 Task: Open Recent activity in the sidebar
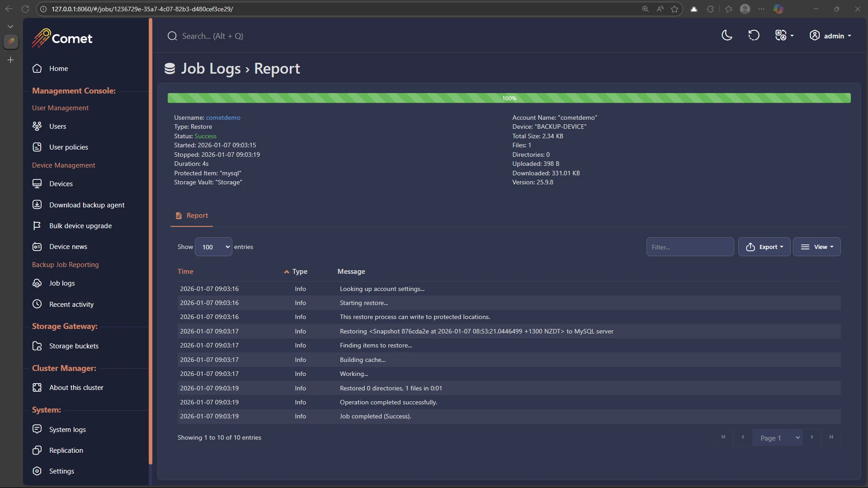(71, 304)
